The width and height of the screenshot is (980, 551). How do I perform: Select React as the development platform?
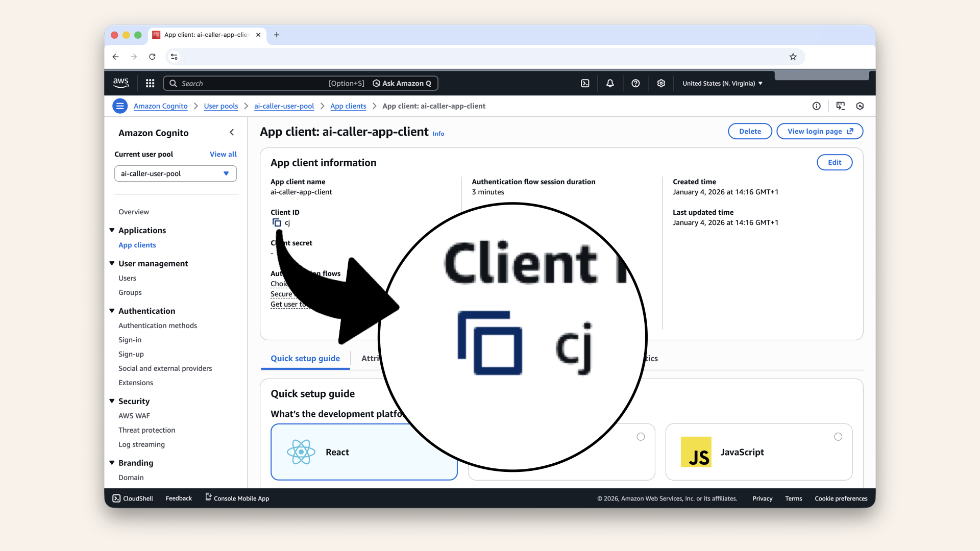tap(363, 452)
